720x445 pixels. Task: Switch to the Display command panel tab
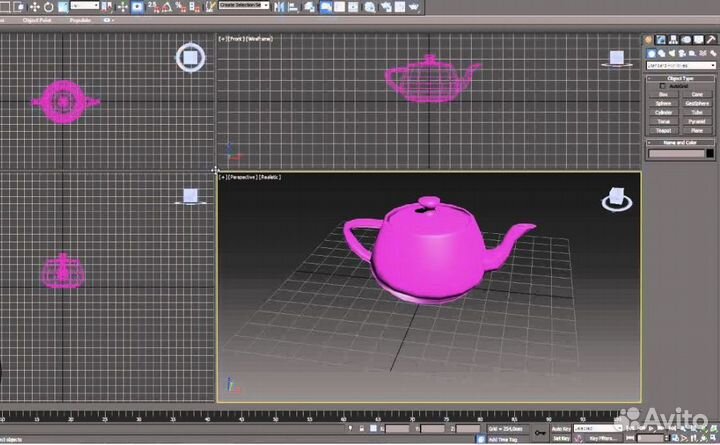pyautogui.click(x=698, y=39)
